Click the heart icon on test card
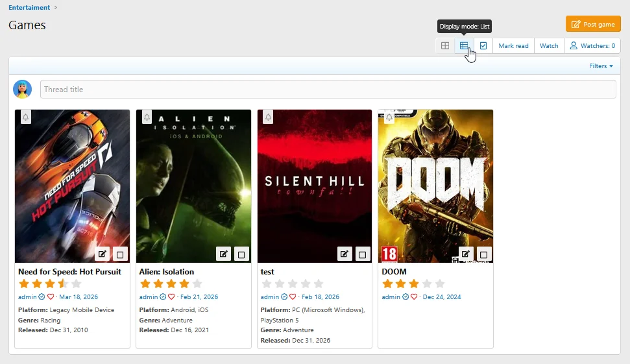The height and width of the screenshot is (364, 630). tap(293, 297)
